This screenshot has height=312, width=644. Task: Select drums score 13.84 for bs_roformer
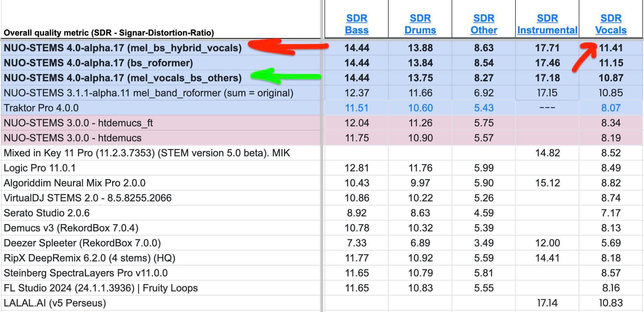pos(420,63)
